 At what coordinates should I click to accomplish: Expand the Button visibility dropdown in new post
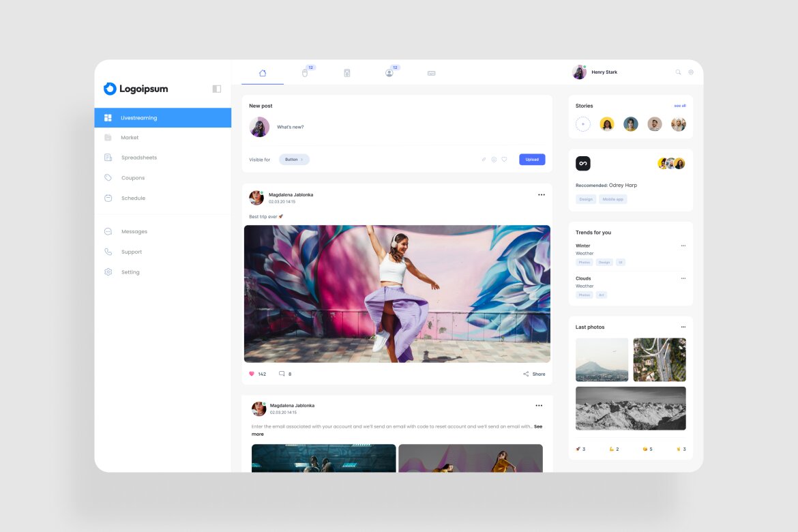(x=294, y=159)
